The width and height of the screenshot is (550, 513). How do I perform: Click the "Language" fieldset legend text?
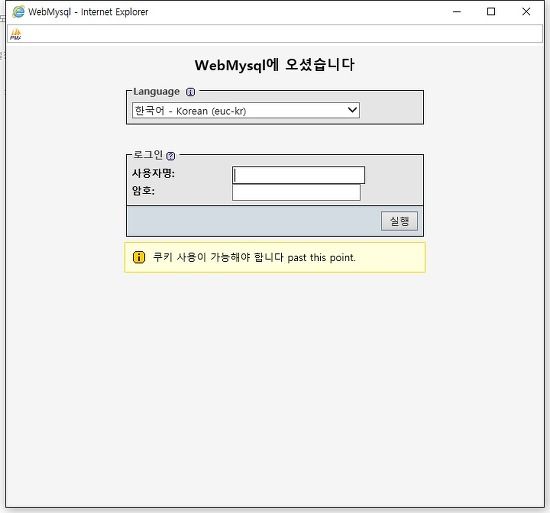(156, 92)
